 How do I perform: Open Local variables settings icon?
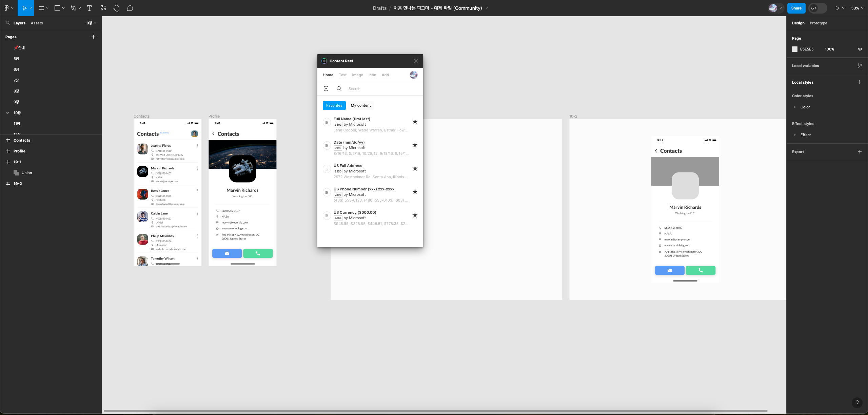[x=860, y=66]
